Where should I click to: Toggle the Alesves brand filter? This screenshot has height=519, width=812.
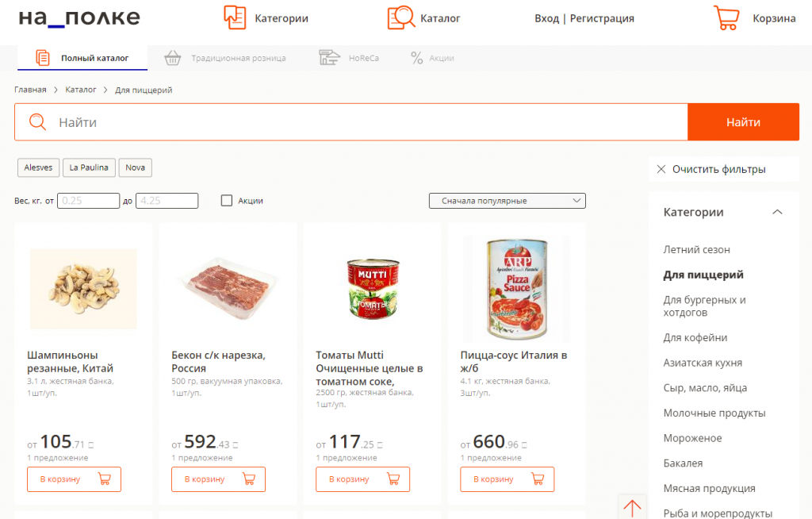38,167
